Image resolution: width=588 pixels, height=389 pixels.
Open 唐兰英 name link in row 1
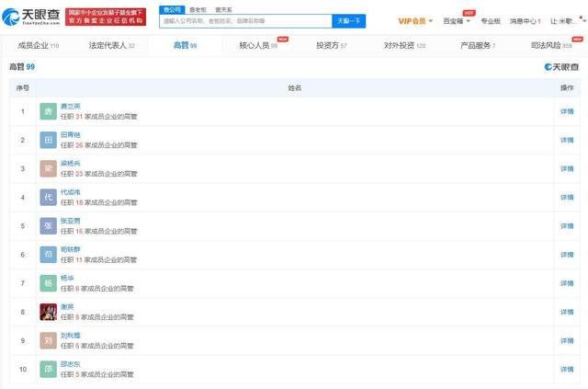[x=71, y=107]
